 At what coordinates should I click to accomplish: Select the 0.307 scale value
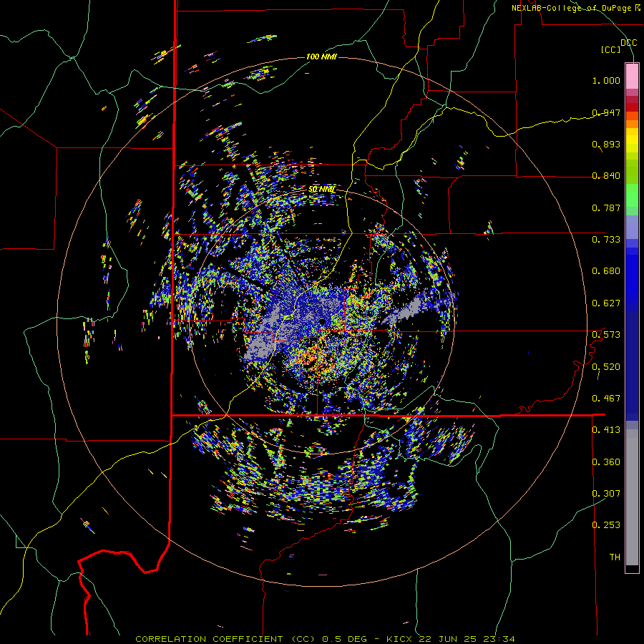coord(606,494)
